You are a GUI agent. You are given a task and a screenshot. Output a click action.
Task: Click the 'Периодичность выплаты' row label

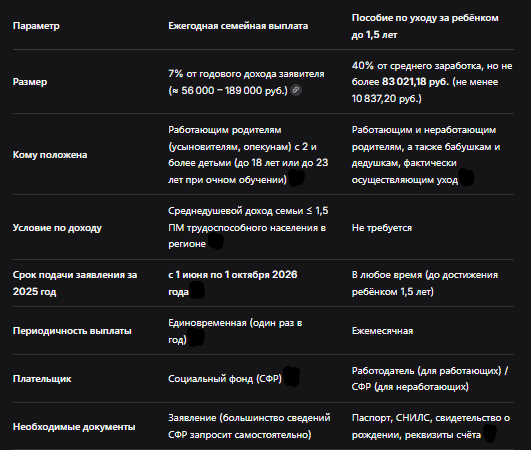point(72,331)
